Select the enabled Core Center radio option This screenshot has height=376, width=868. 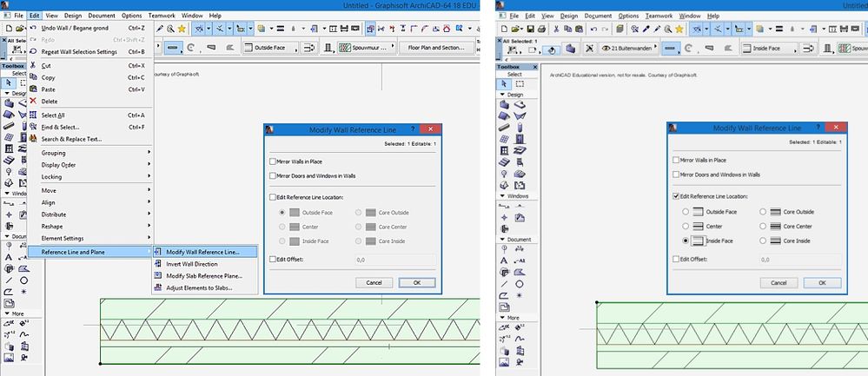[x=763, y=226]
